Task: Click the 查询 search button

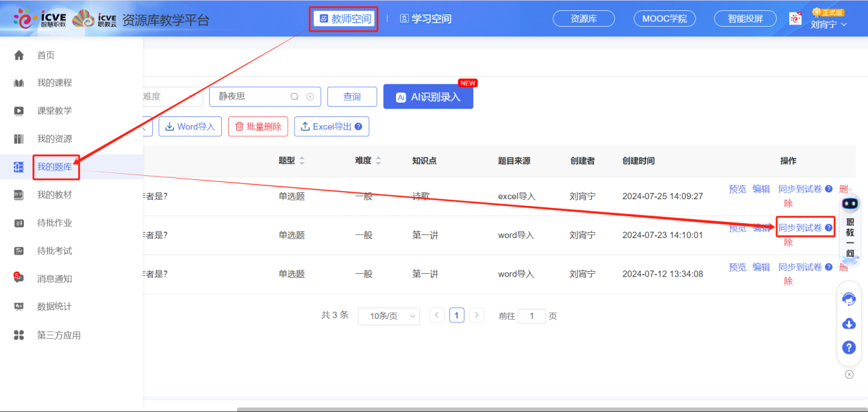Action: (352, 97)
